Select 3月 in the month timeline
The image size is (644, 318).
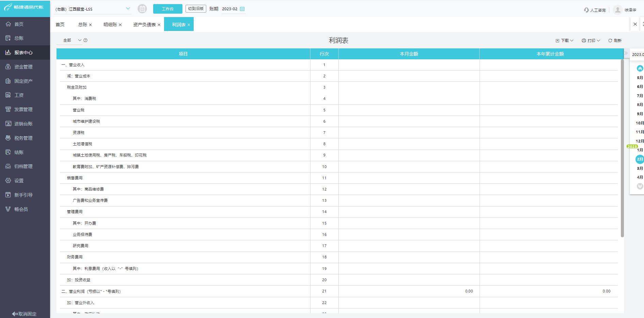pos(640,168)
